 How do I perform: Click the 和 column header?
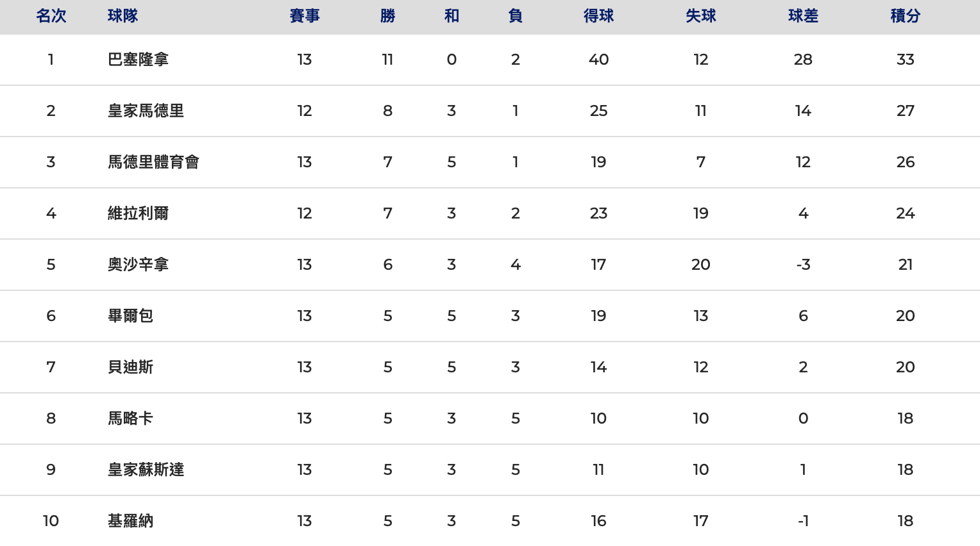point(452,16)
